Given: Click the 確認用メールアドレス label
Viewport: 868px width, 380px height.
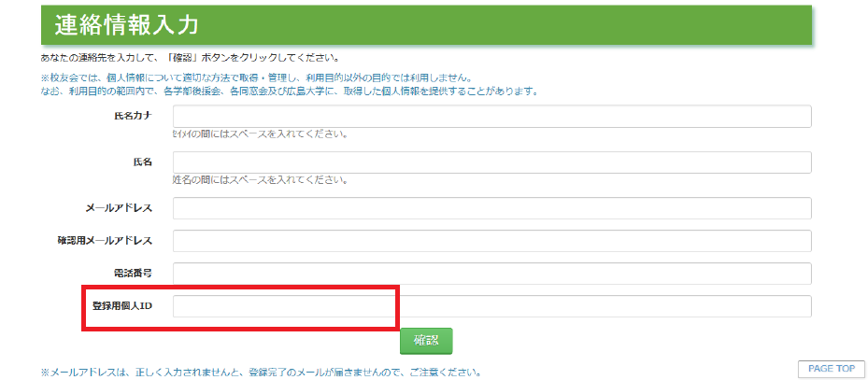Looking at the screenshot, I should (x=105, y=241).
